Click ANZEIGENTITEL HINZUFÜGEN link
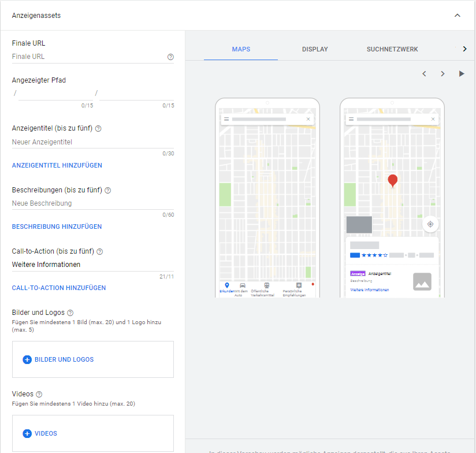This screenshot has width=476, height=453. [x=57, y=166]
